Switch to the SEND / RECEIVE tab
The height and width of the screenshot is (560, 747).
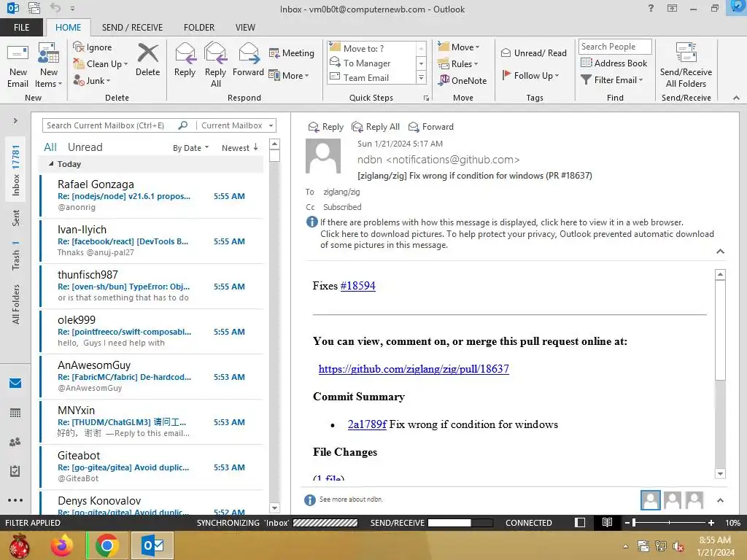point(132,27)
